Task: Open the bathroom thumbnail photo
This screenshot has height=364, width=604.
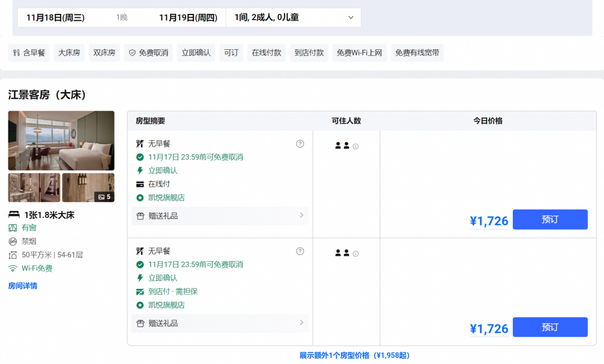Action: [34, 187]
